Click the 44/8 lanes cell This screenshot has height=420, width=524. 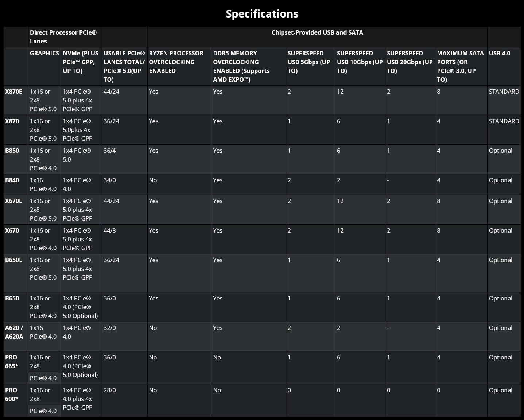tap(110, 230)
